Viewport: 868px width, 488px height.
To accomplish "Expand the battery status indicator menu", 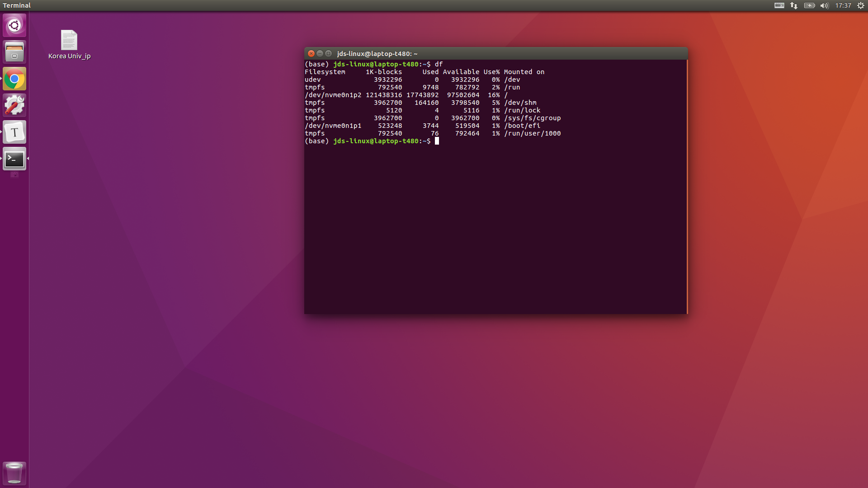I will [809, 5].
